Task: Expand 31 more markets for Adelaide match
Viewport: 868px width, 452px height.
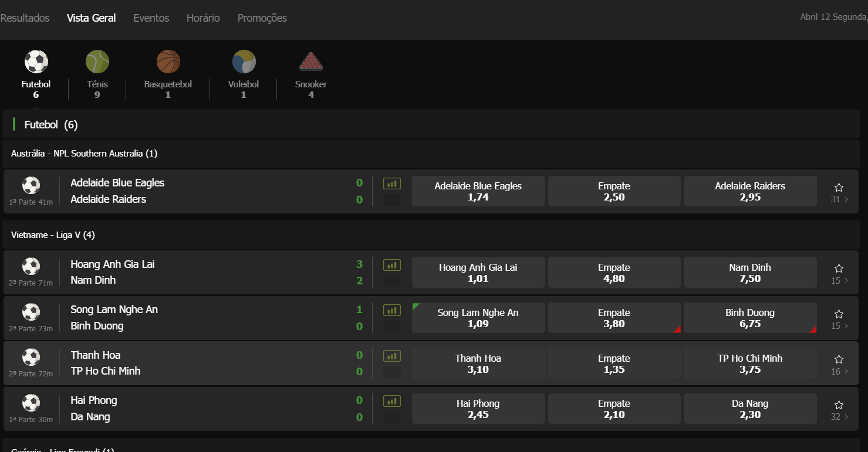Action: pyautogui.click(x=839, y=199)
